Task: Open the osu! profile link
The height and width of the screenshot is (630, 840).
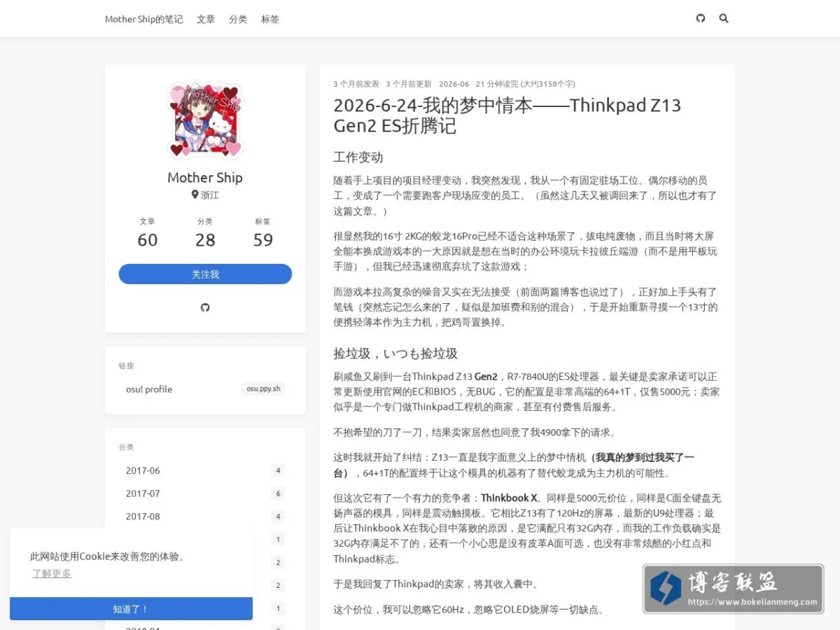Action: click(149, 389)
